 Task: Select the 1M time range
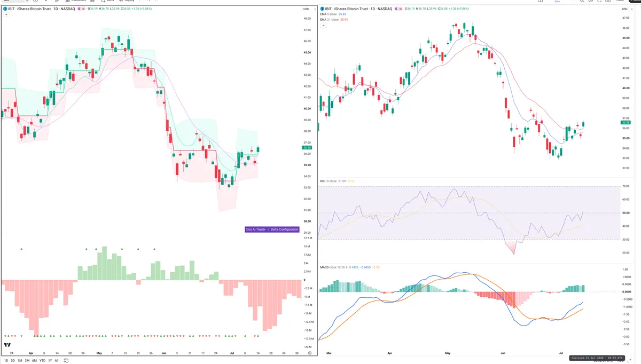20,361
